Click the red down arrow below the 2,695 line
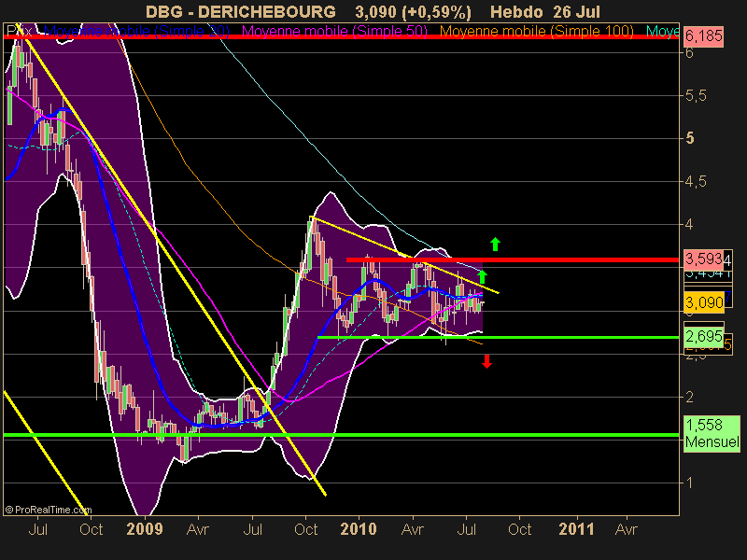Image resolution: width=747 pixels, height=560 pixels. [486, 361]
